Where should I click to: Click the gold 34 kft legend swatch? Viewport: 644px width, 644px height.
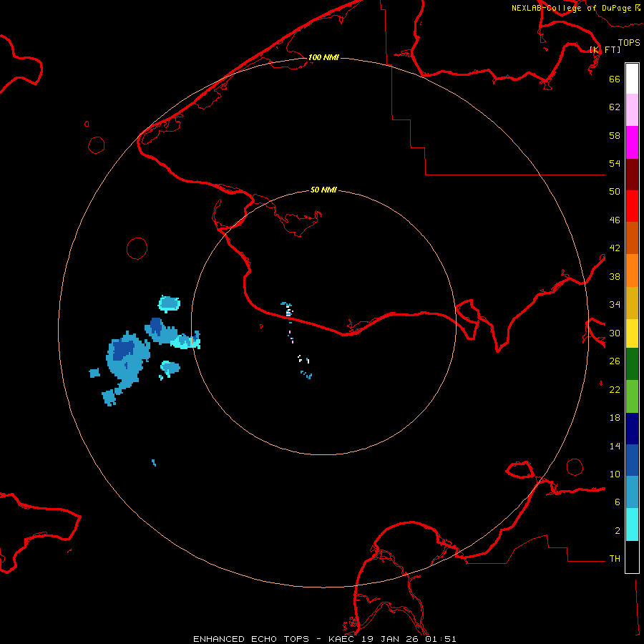[x=632, y=303]
